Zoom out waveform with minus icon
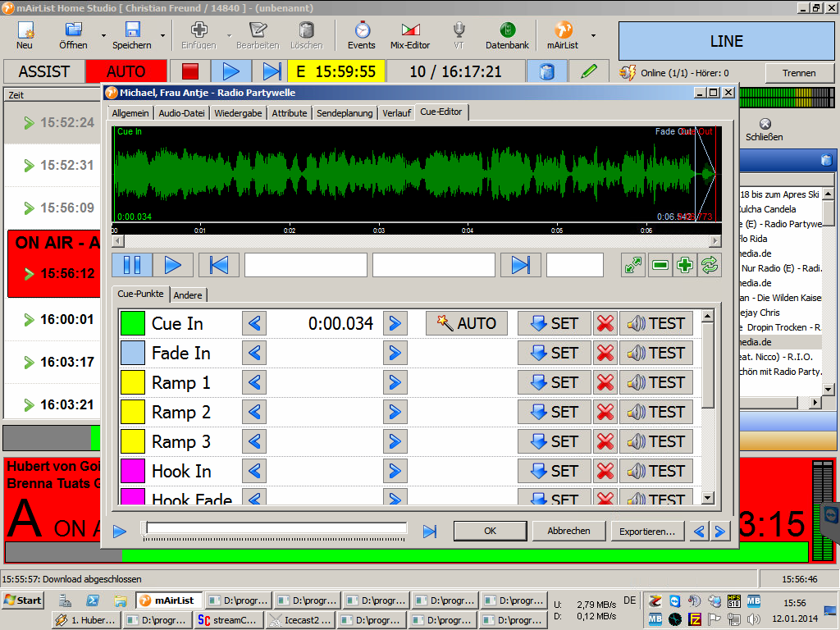Image resolution: width=840 pixels, height=630 pixels. click(x=660, y=265)
